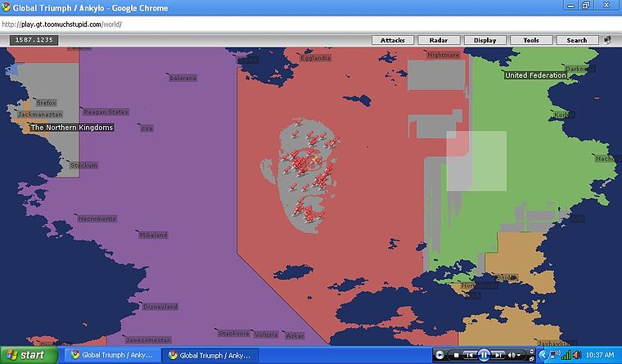Screen dimensions: 622x364
Task: Click the csa nation label
Action: coord(146,128)
